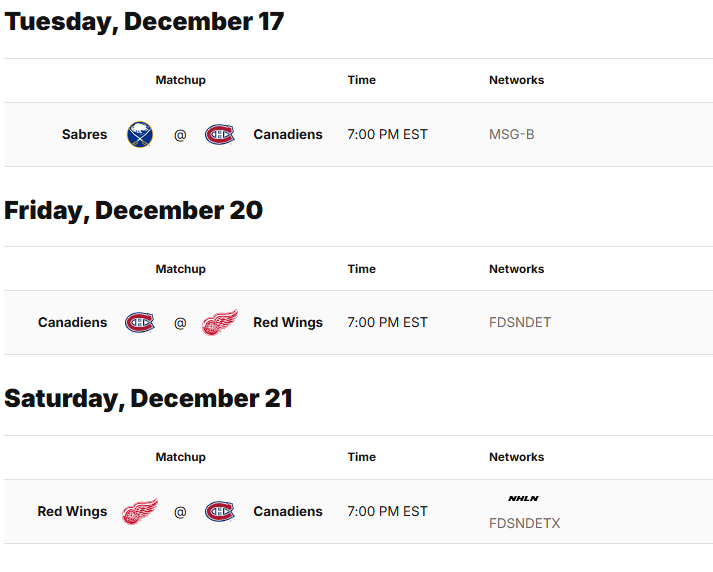This screenshot has height=572, width=713.
Task: Click Saturday's 7:00 PM EST game time
Action: [x=387, y=511]
